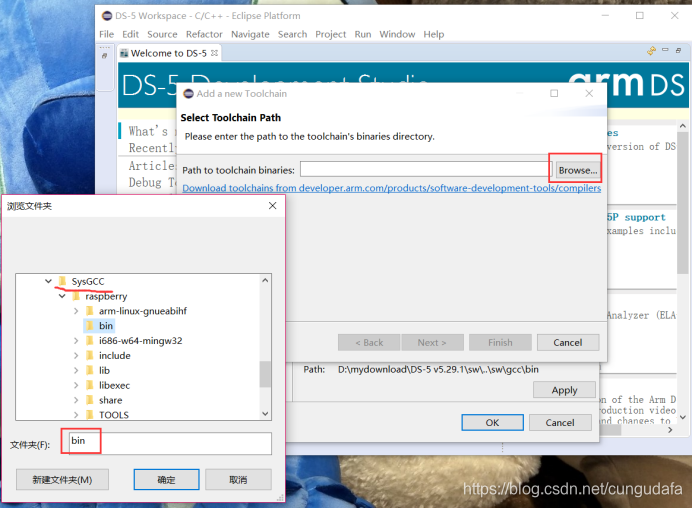The height and width of the screenshot is (508, 693).
Task: Open the Refactor menu
Action: point(204,34)
